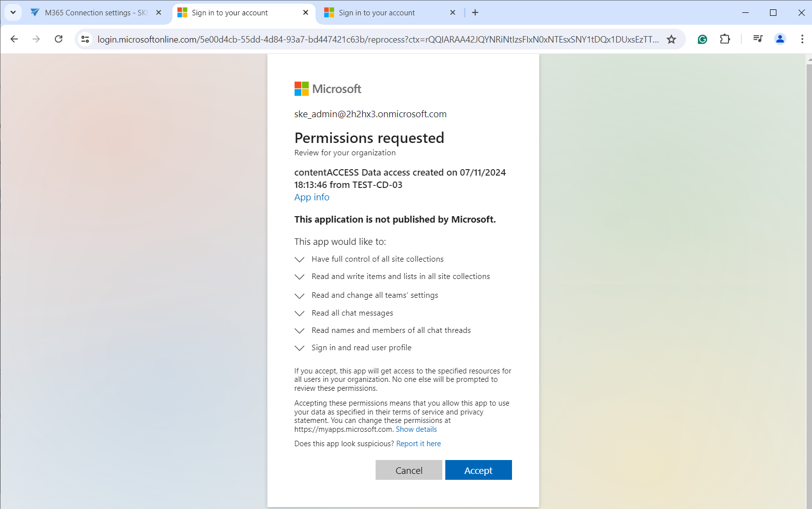Open the tab search dropdown arrow

click(13, 12)
